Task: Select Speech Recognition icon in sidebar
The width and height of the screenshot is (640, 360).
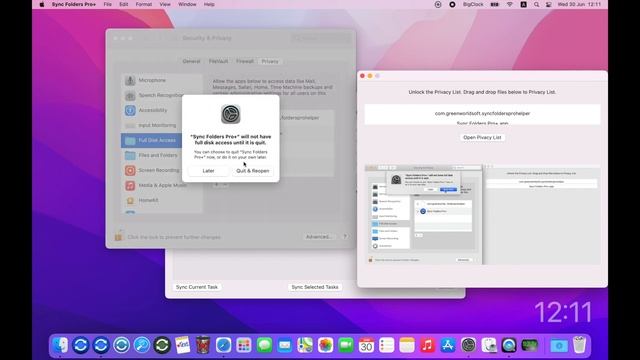Action: [x=130, y=96]
